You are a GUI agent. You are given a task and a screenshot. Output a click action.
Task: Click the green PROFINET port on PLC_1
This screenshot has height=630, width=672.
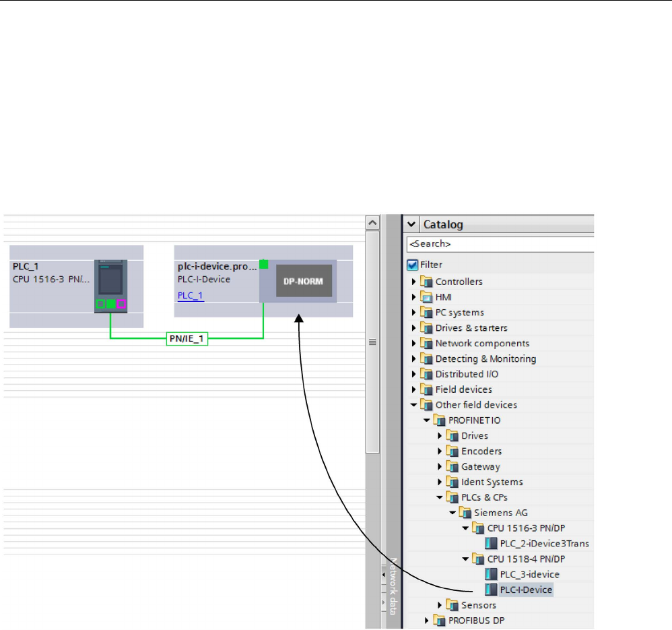coord(110,304)
